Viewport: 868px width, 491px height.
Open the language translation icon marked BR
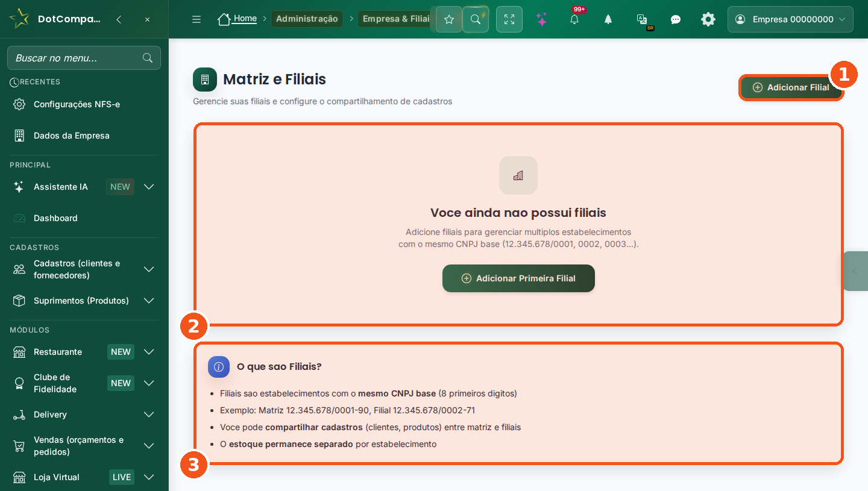[642, 20]
